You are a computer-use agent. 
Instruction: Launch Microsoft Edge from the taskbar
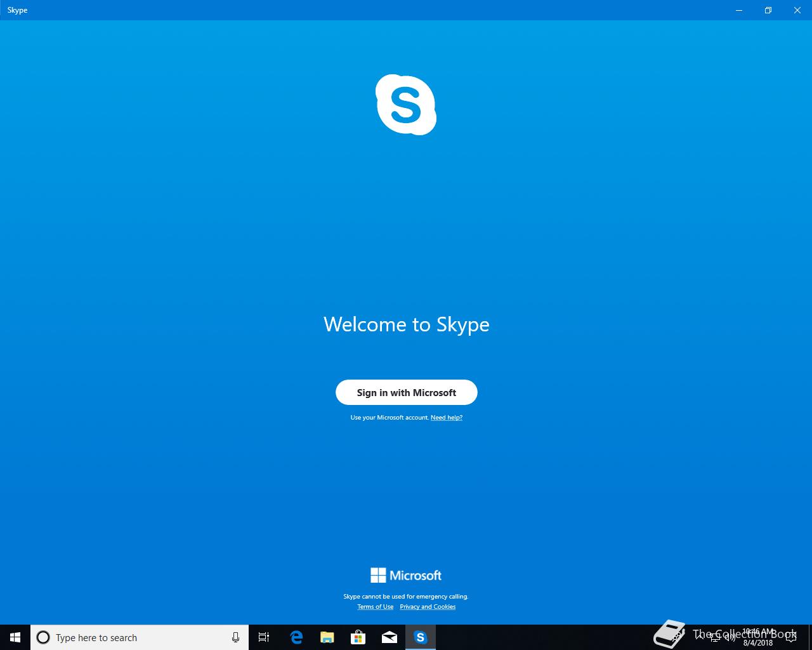tap(296, 637)
